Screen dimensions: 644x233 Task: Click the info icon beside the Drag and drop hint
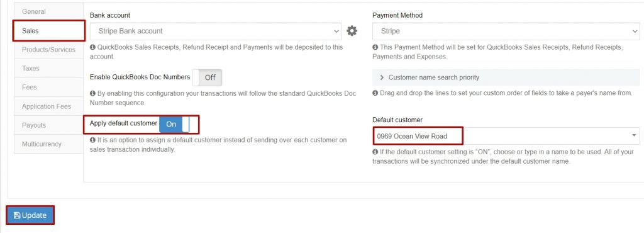tap(375, 93)
